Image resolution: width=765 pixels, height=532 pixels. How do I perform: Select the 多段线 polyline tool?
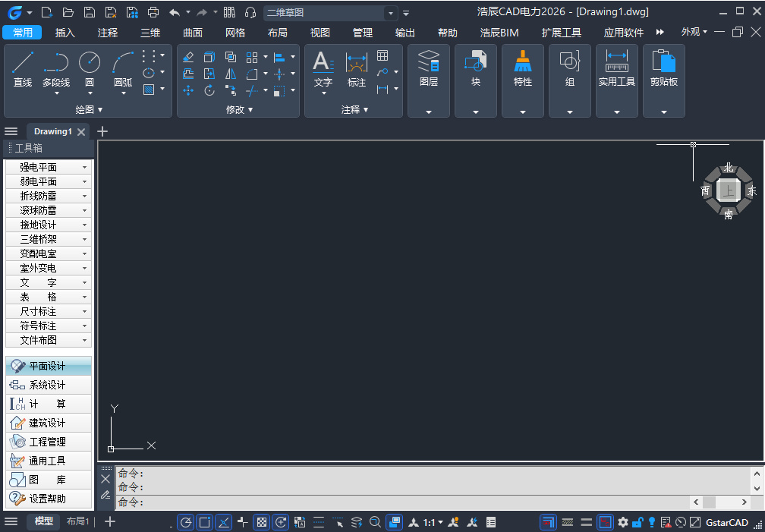56,69
